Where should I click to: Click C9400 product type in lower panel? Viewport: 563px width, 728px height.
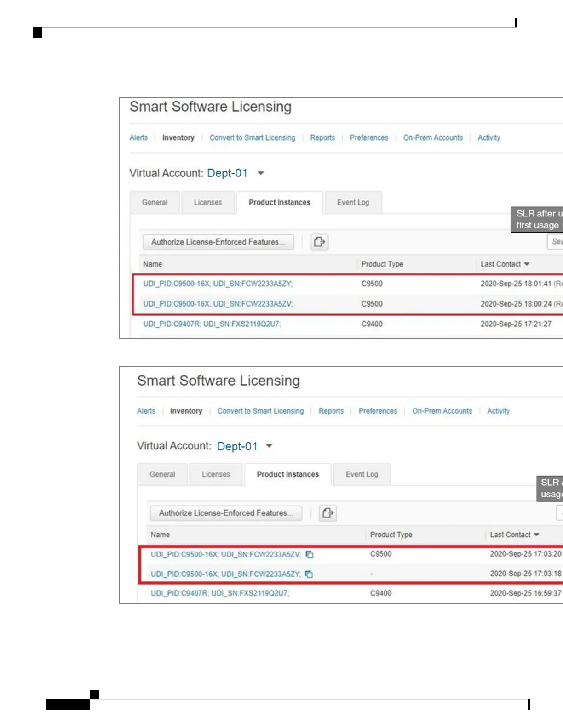coord(381,593)
